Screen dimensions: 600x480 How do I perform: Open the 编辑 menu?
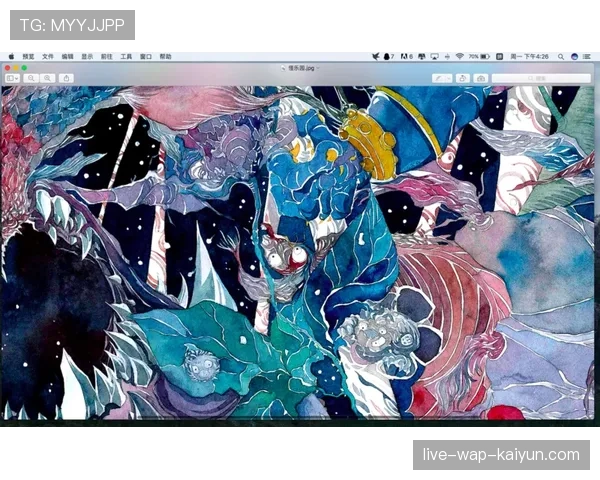67,57
